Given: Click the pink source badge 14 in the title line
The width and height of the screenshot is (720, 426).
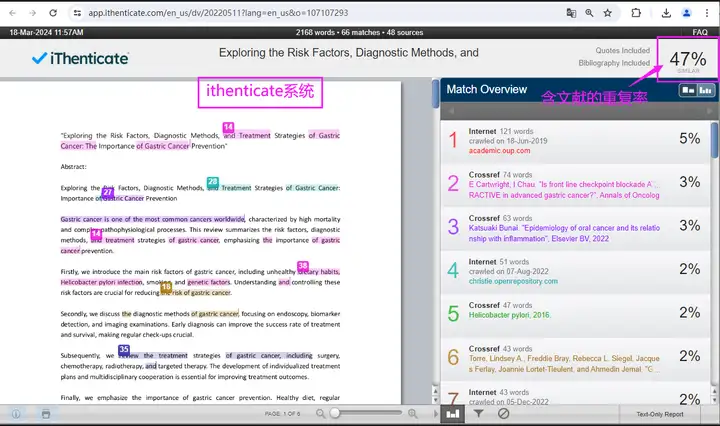Looking at the screenshot, I should 228,127.
